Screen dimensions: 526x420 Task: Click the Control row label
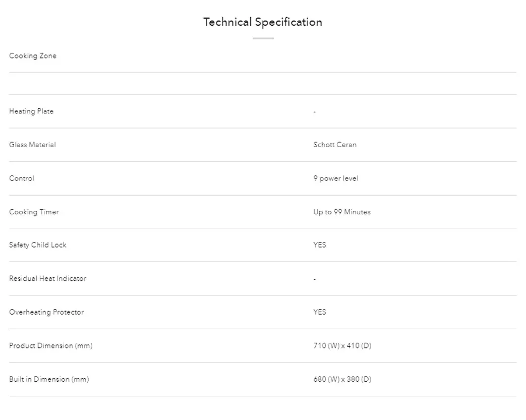pyautogui.click(x=22, y=178)
